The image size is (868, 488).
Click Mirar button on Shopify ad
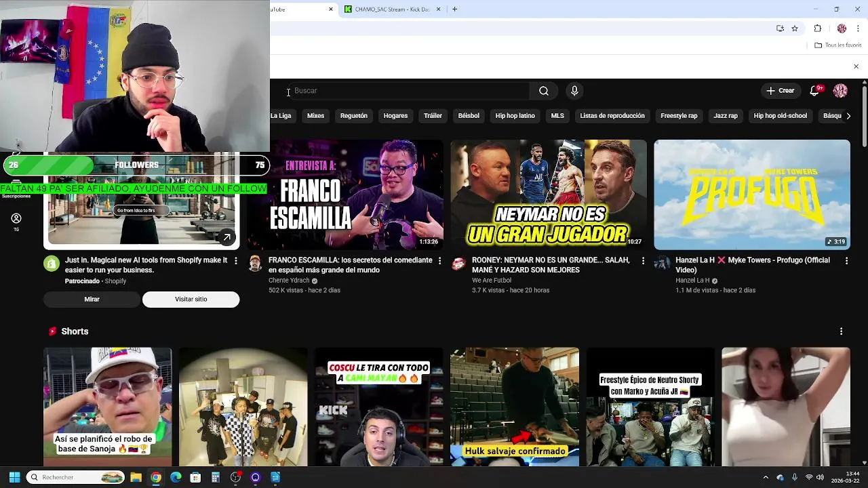(x=92, y=300)
